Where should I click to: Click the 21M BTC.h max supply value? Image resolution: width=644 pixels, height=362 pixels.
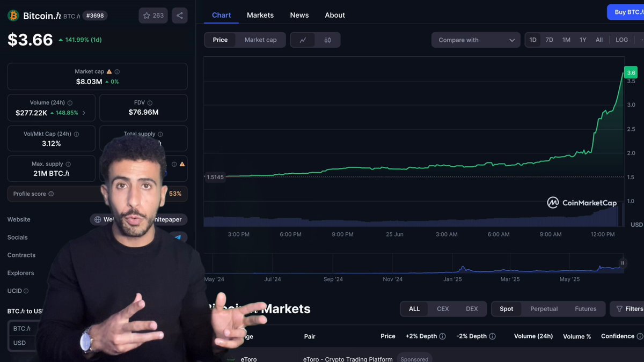pos(52,174)
